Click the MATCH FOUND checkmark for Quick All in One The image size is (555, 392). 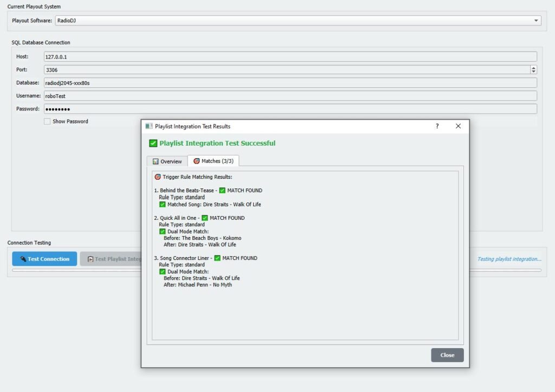coord(205,218)
